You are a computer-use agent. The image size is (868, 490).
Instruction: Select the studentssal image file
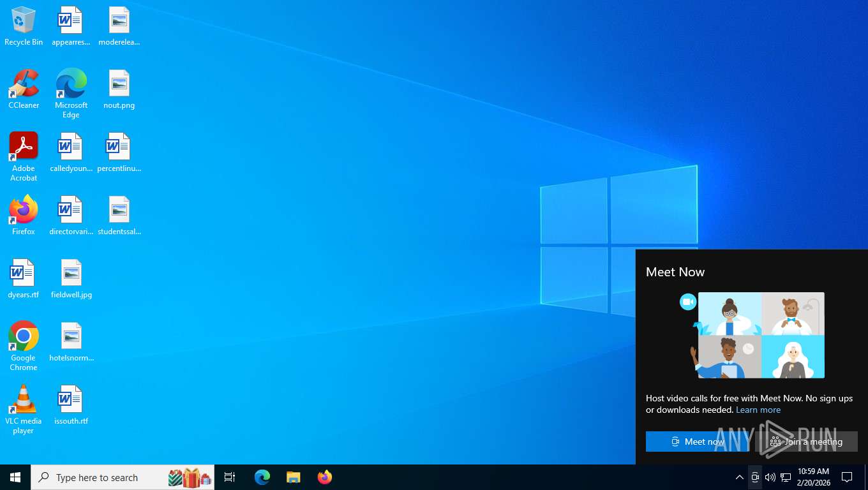click(x=119, y=216)
